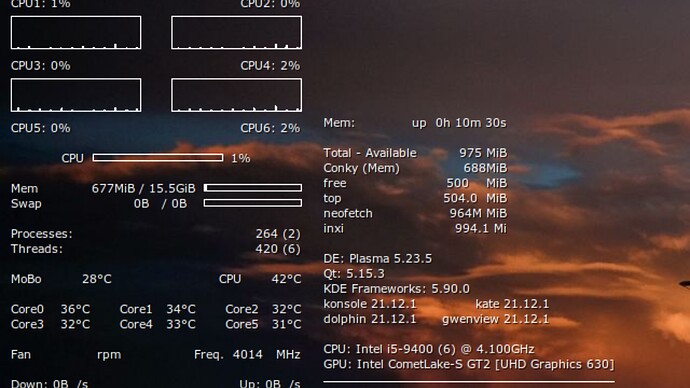
Task: Click the 'GPU: Intel CometLake-S GT2' line
Action: 469,364
